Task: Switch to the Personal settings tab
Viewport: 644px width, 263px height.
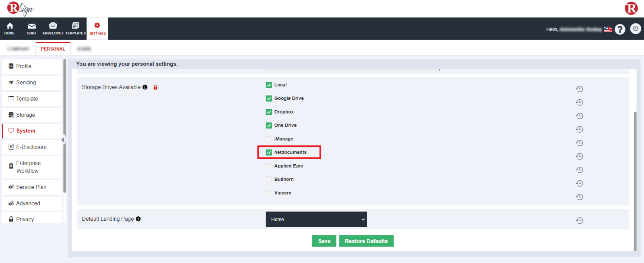Action: tap(53, 49)
